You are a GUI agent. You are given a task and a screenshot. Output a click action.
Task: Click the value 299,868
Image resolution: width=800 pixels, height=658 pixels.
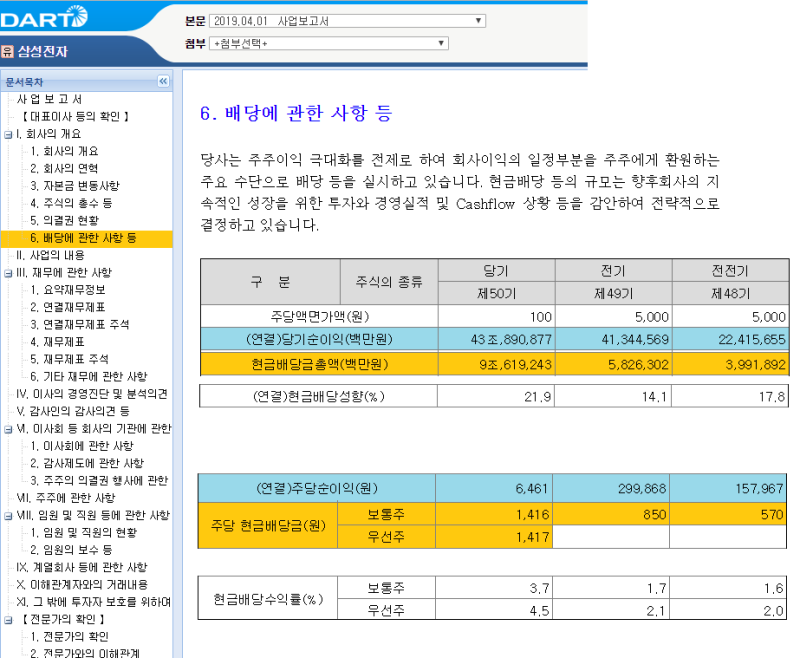pos(642,489)
